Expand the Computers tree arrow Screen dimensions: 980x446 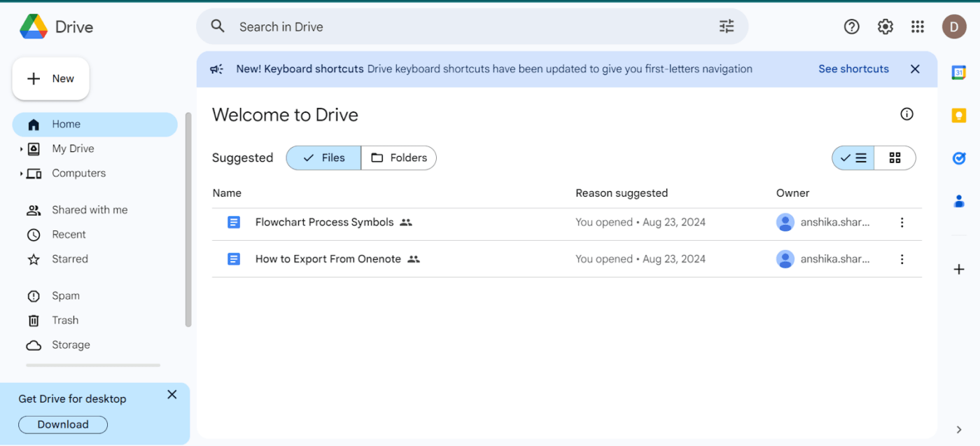click(x=21, y=174)
